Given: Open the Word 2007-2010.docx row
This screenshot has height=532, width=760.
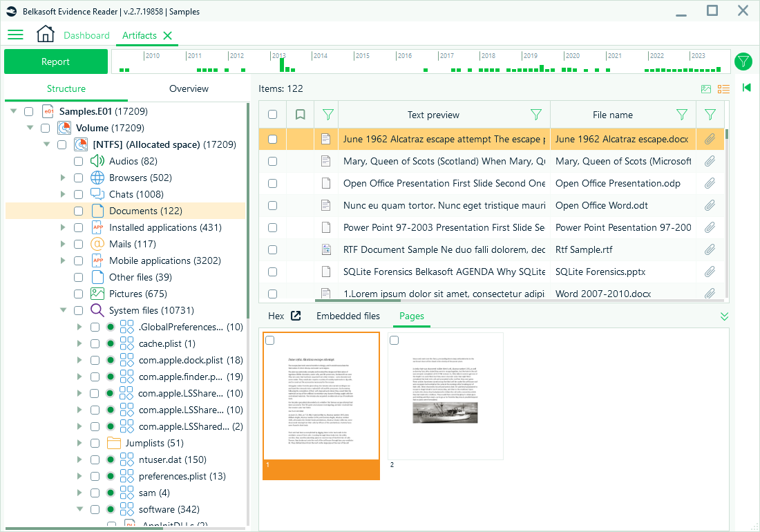Looking at the screenshot, I should (x=491, y=293).
